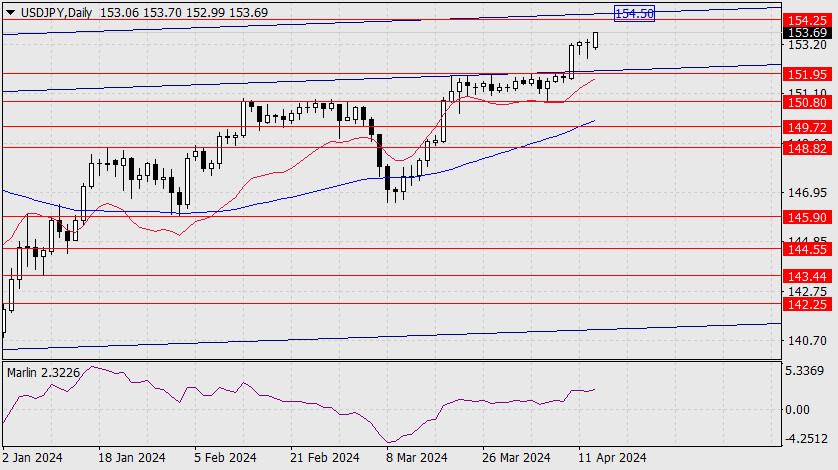The width and height of the screenshot is (838, 470).
Task: Select the Marlin 2.3226 indicator label
Action: [43, 373]
